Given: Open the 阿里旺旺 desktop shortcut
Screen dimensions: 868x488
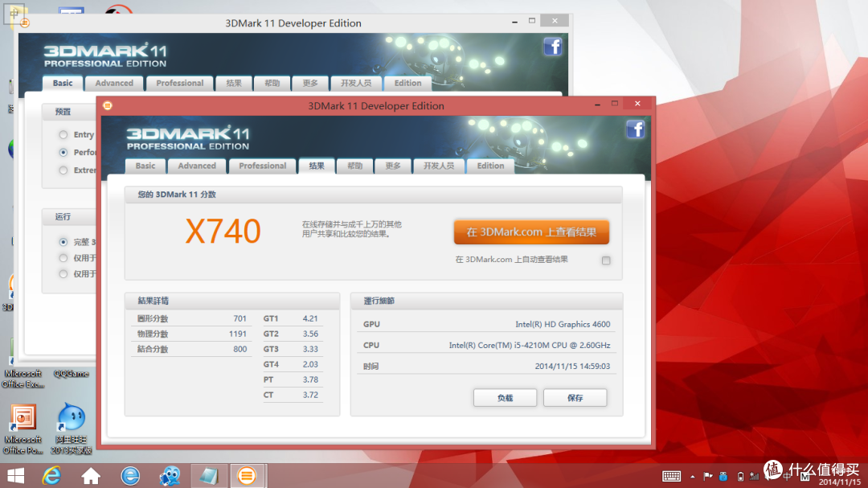Looking at the screenshot, I should (x=72, y=429).
